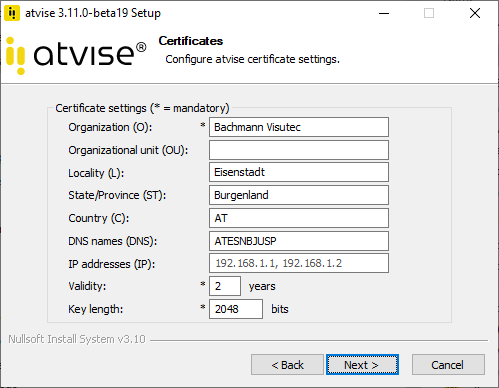Screen dimensions: 499x388
Task: Click the Locality field containing Eisenstadt
Action: 299,172
